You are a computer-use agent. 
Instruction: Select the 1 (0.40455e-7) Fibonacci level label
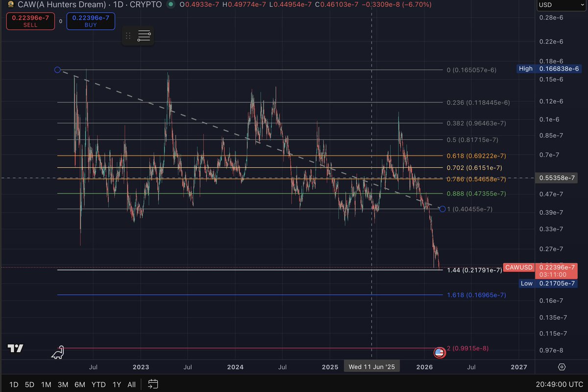tap(469, 209)
